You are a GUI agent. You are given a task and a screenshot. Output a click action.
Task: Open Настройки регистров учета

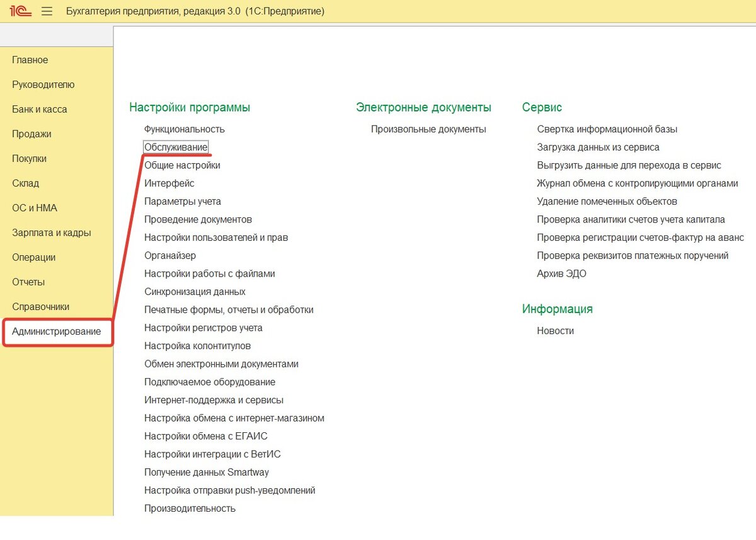(203, 328)
